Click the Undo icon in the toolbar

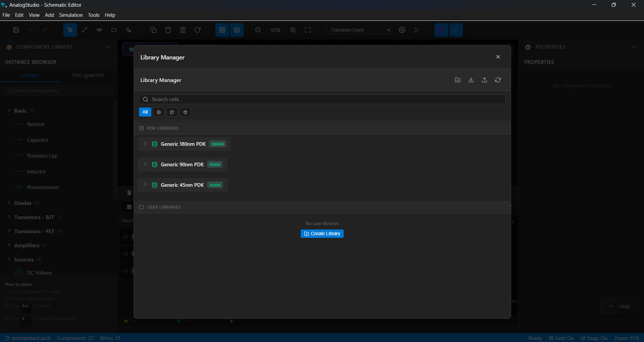pos(31,30)
